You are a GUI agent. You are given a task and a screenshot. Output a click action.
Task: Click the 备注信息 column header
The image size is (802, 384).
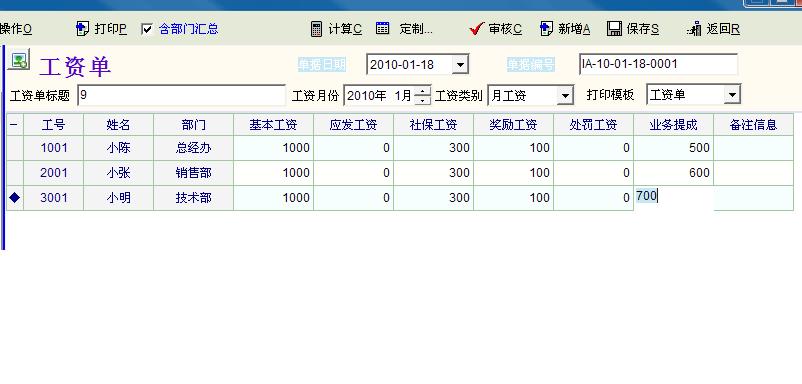click(x=753, y=125)
